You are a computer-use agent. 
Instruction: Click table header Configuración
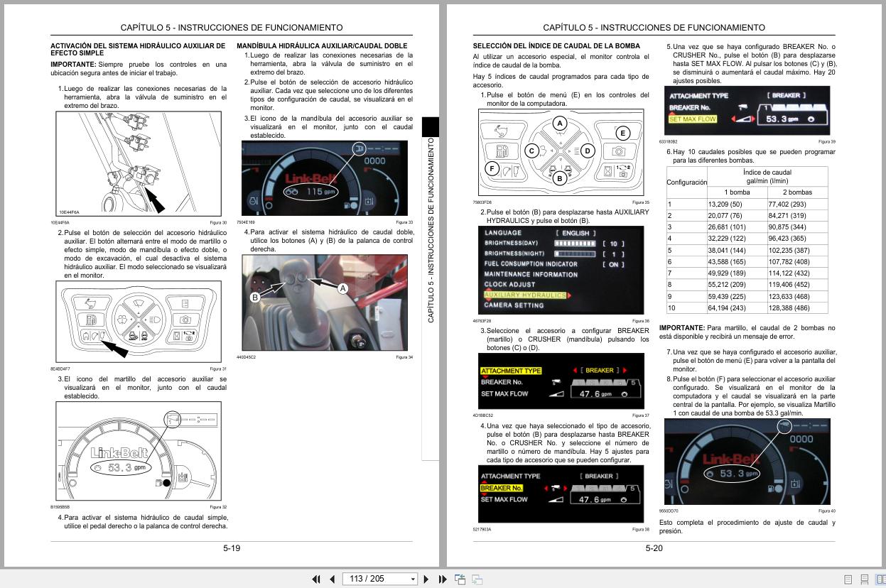(686, 183)
